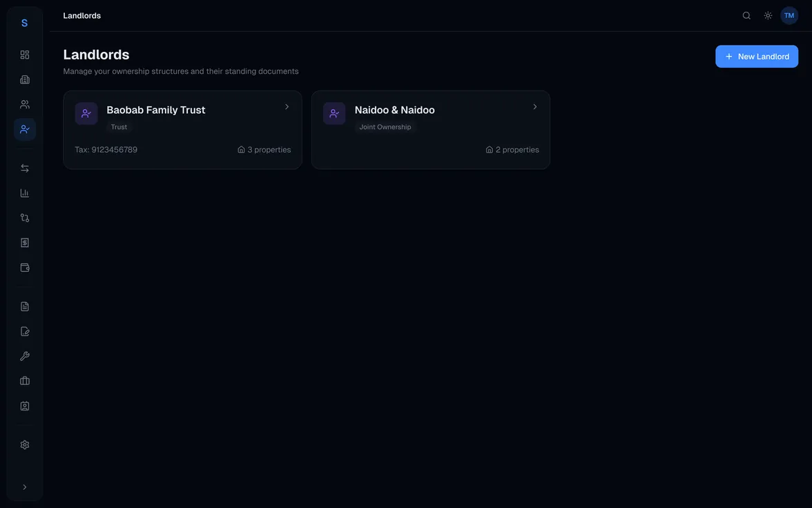Select the highlighted Landlords user-check sidebar icon

24,130
